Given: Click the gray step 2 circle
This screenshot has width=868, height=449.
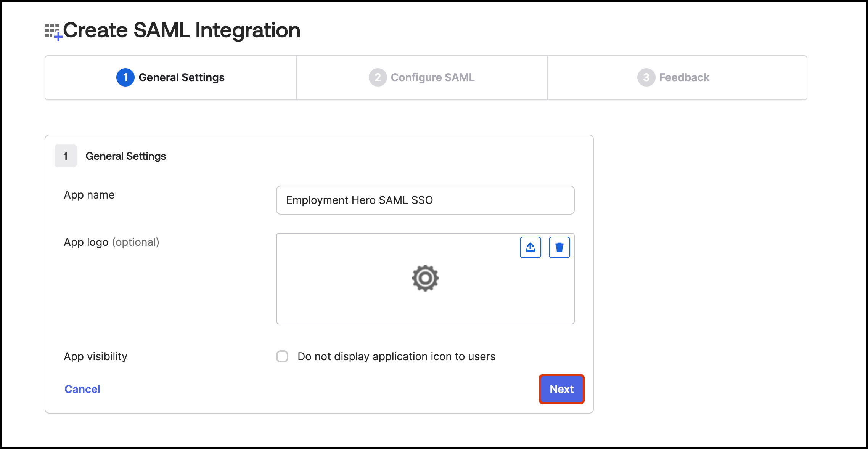Looking at the screenshot, I should click(378, 77).
